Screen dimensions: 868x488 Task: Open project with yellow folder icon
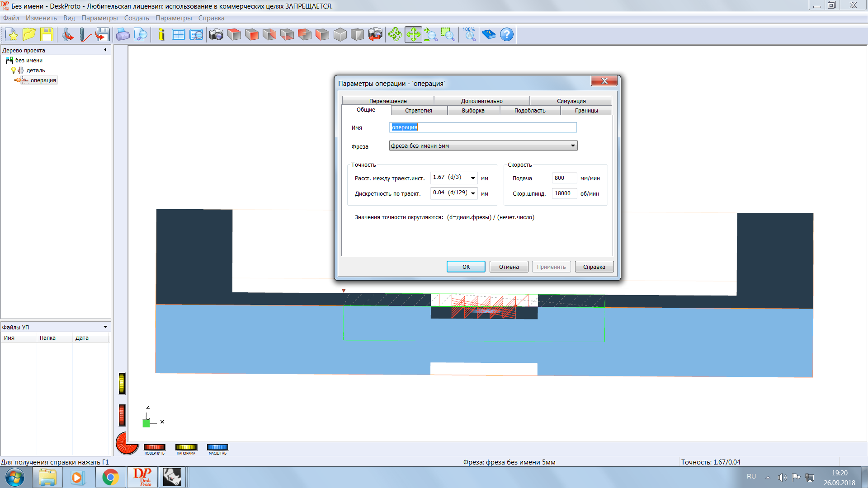[29, 35]
